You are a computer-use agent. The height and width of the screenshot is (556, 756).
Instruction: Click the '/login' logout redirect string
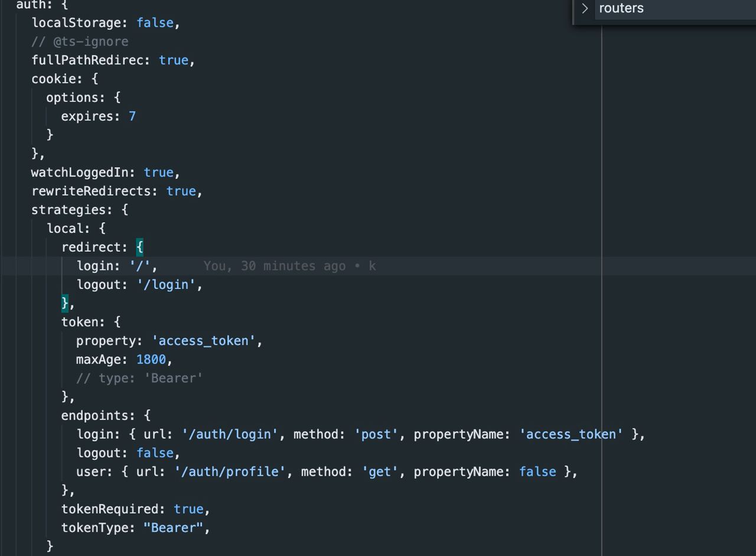166,285
